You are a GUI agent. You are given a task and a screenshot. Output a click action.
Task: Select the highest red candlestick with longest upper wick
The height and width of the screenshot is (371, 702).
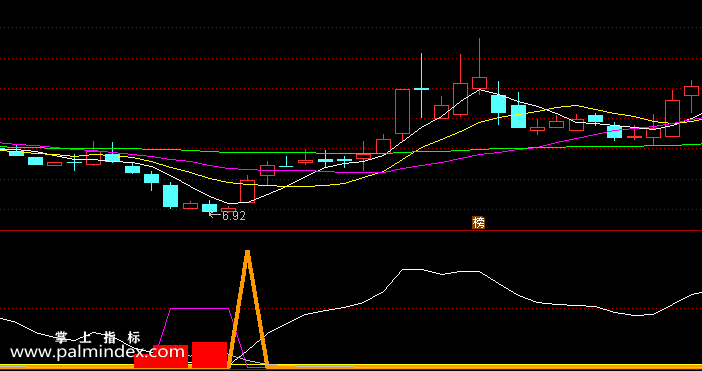point(479,83)
